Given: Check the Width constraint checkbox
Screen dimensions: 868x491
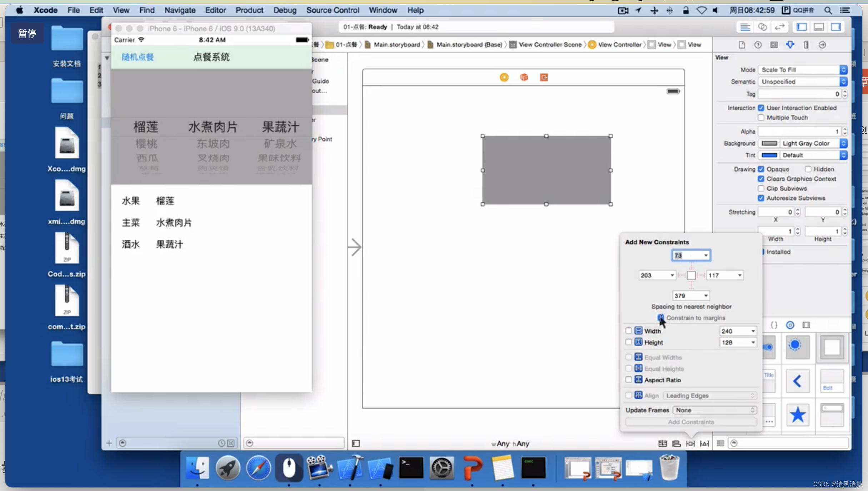Looking at the screenshot, I should pos(628,331).
